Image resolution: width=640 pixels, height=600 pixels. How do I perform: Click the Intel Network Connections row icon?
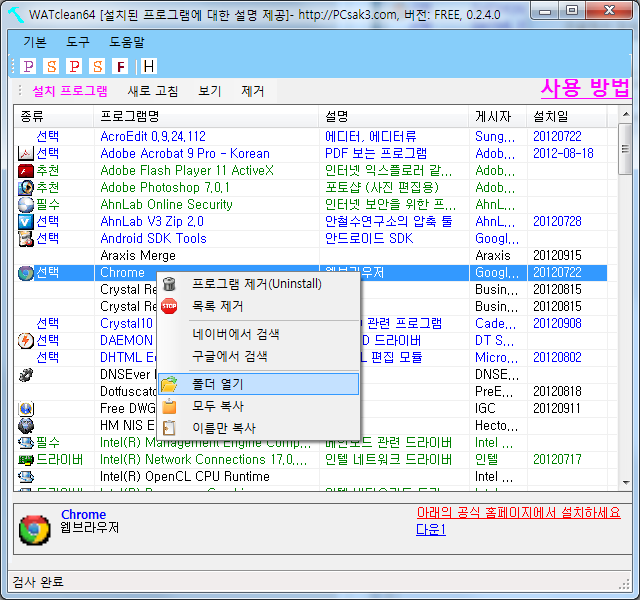tap(26, 460)
